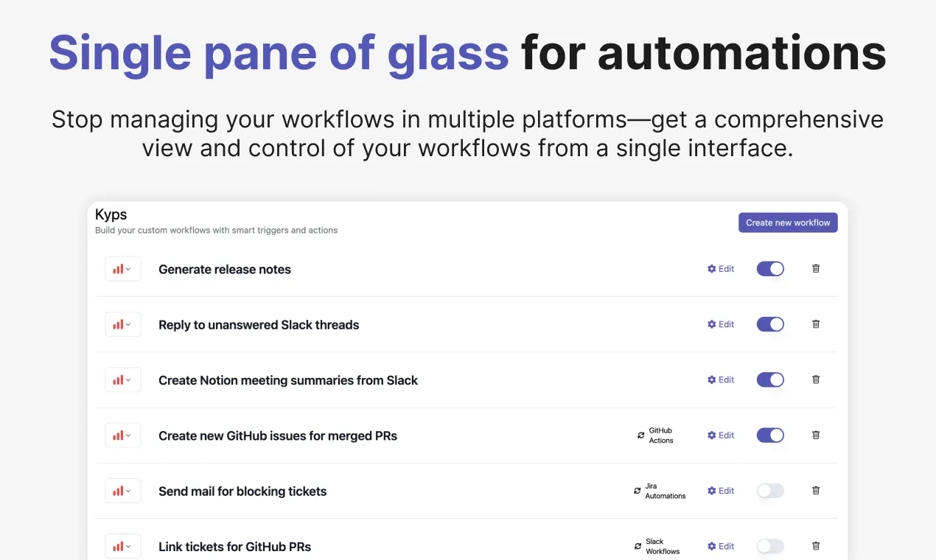Delete the Generate release notes workflow
This screenshot has width=936, height=560.
tap(816, 269)
